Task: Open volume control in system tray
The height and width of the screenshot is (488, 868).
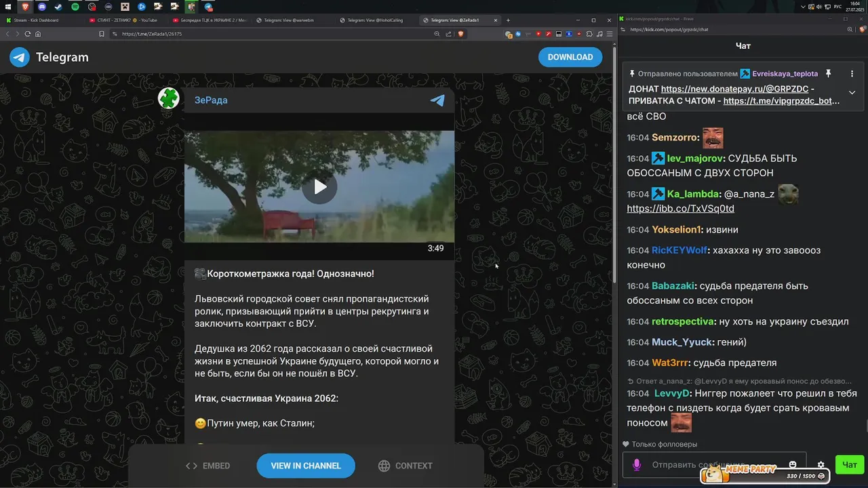Action: [x=820, y=7]
